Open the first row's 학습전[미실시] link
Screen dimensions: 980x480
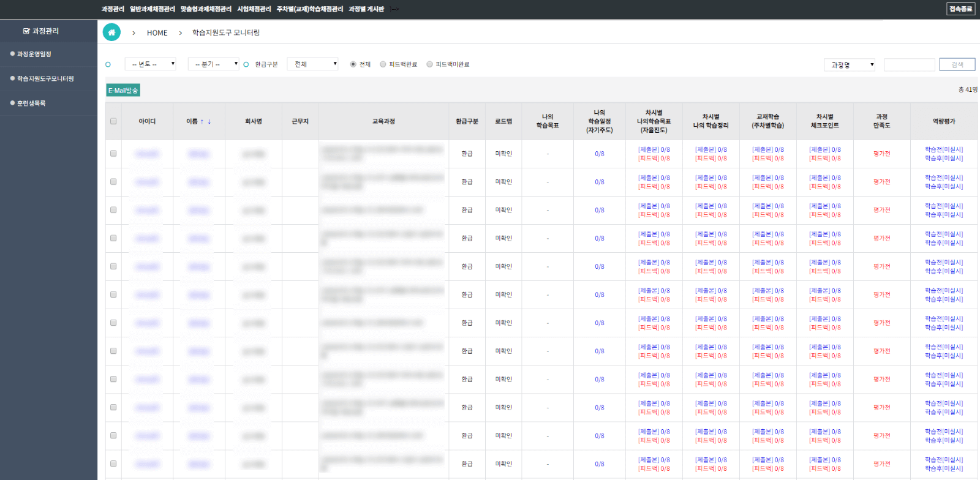[x=944, y=149]
